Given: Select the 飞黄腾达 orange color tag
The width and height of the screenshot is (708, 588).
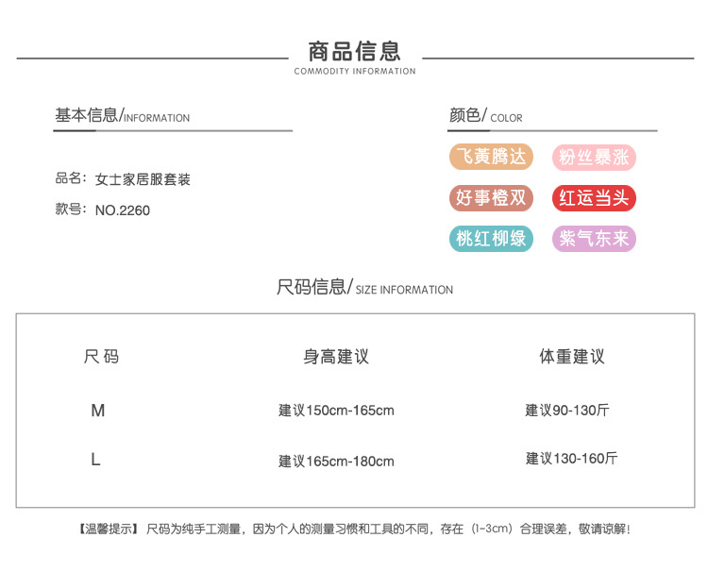Looking at the screenshot, I should tap(491, 157).
